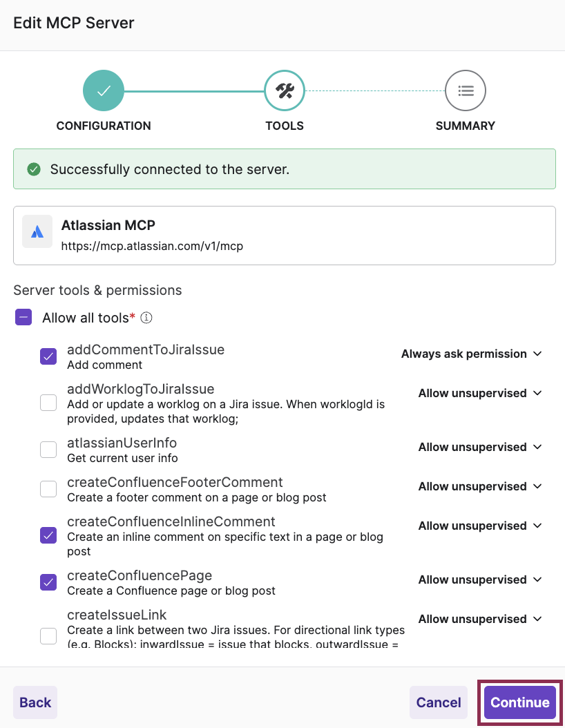Click the Continue button
Image resolution: width=565 pixels, height=728 pixels.
point(519,702)
